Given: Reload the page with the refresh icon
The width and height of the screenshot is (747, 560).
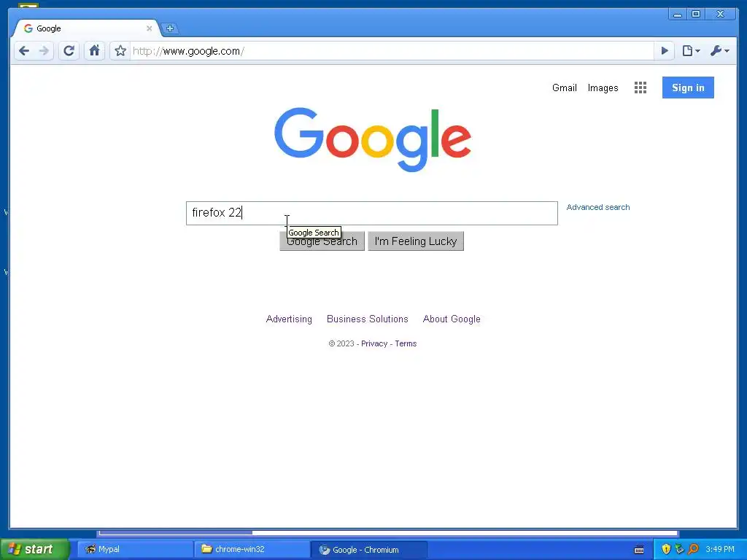Looking at the screenshot, I should click(x=69, y=51).
